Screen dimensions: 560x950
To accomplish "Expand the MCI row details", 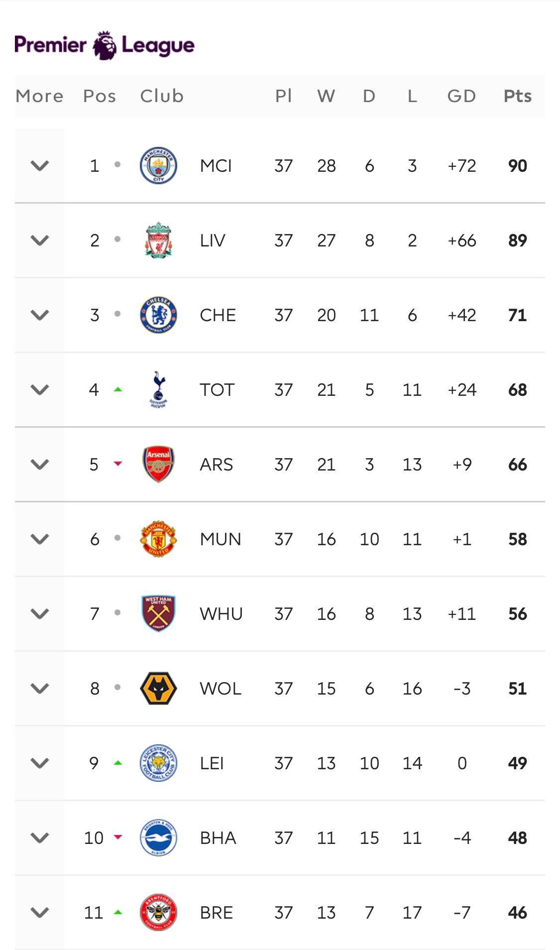I will coord(40,165).
